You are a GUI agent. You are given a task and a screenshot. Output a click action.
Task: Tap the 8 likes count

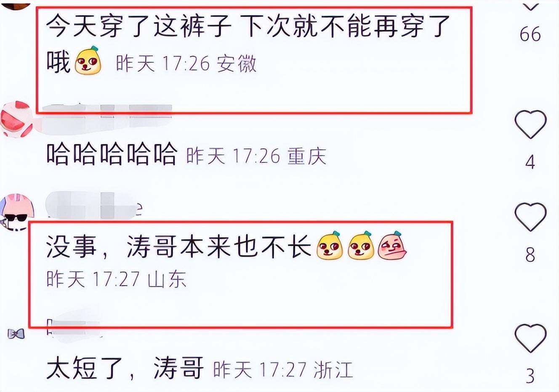530,255
